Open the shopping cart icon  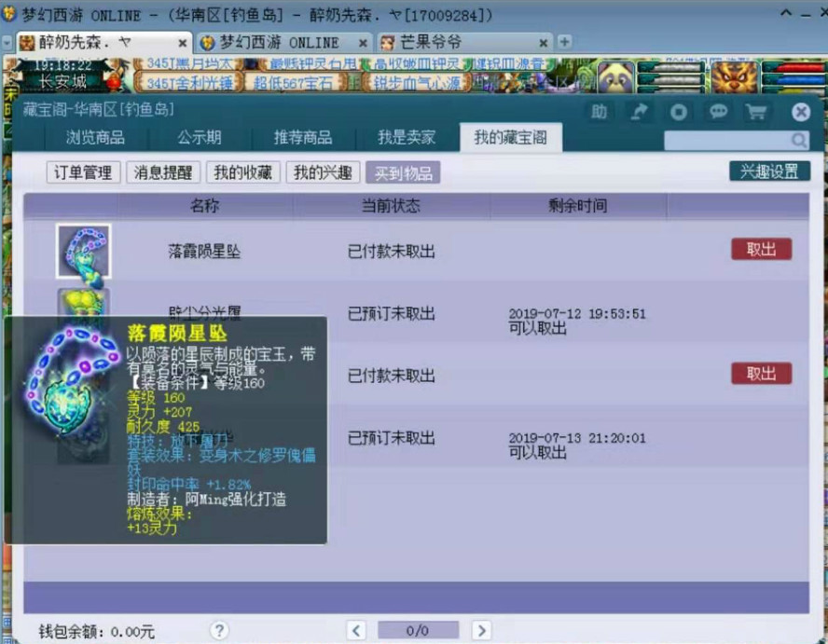coord(758,111)
